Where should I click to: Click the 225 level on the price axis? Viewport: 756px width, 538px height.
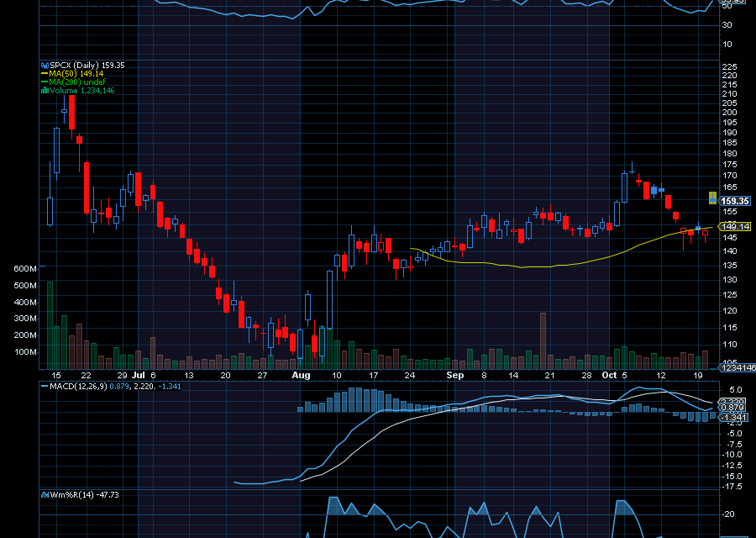pyautogui.click(x=730, y=67)
